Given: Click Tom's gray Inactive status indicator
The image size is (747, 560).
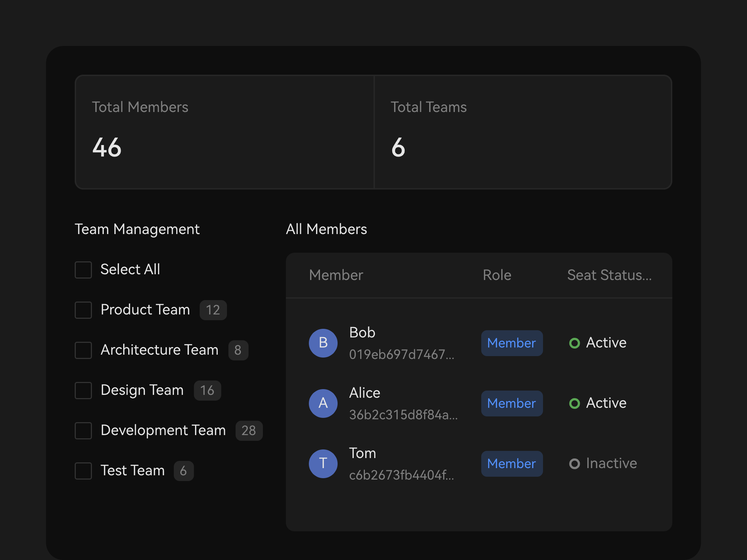Looking at the screenshot, I should 574,464.
